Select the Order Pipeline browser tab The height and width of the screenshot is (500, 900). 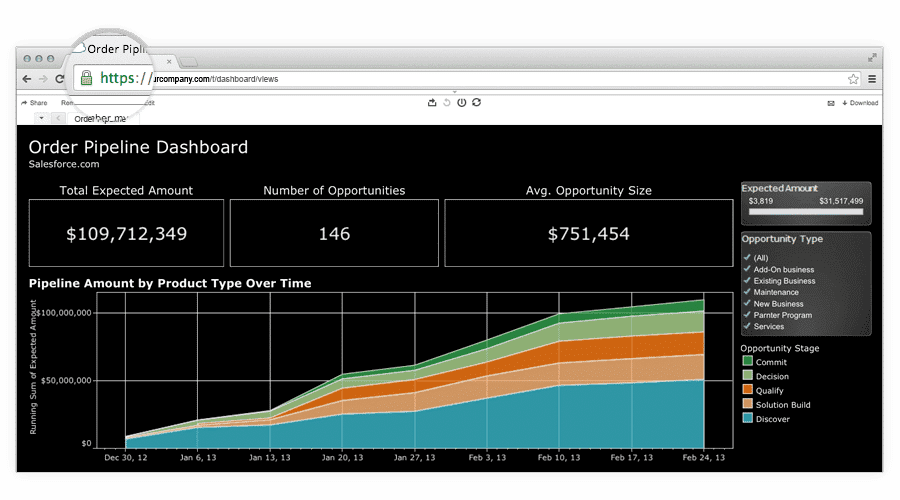click(120, 50)
